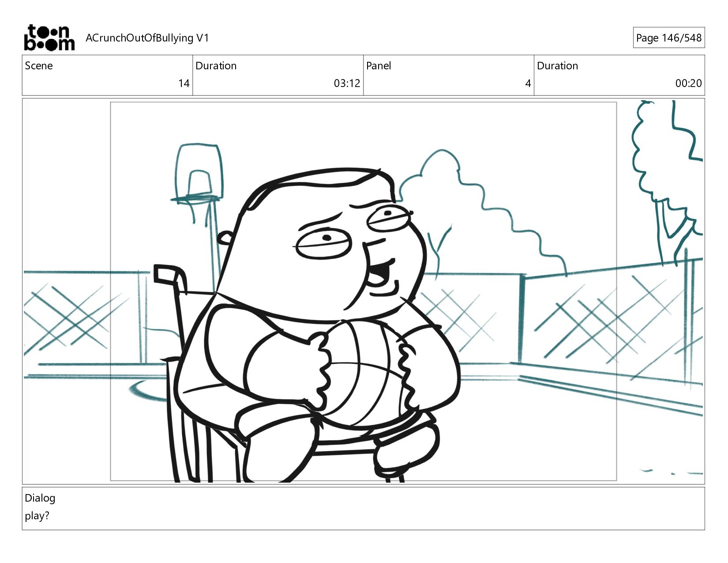Select scene duration value 03:12
This screenshot has width=728, height=563.
tap(347, 83)
